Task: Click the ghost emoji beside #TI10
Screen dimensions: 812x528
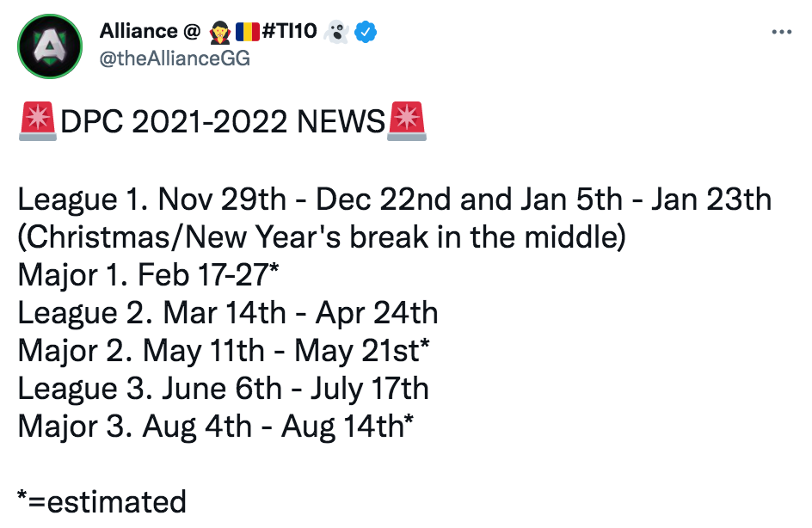Action: [x=335, y=32]
